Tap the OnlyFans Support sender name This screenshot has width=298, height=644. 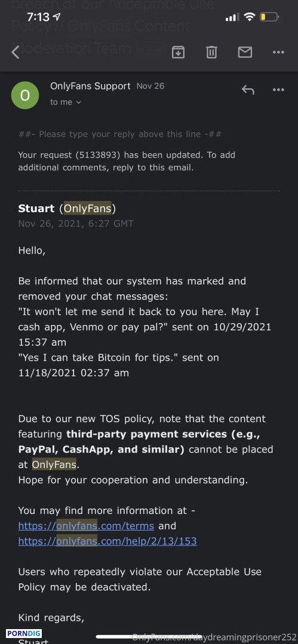point(90,86)
